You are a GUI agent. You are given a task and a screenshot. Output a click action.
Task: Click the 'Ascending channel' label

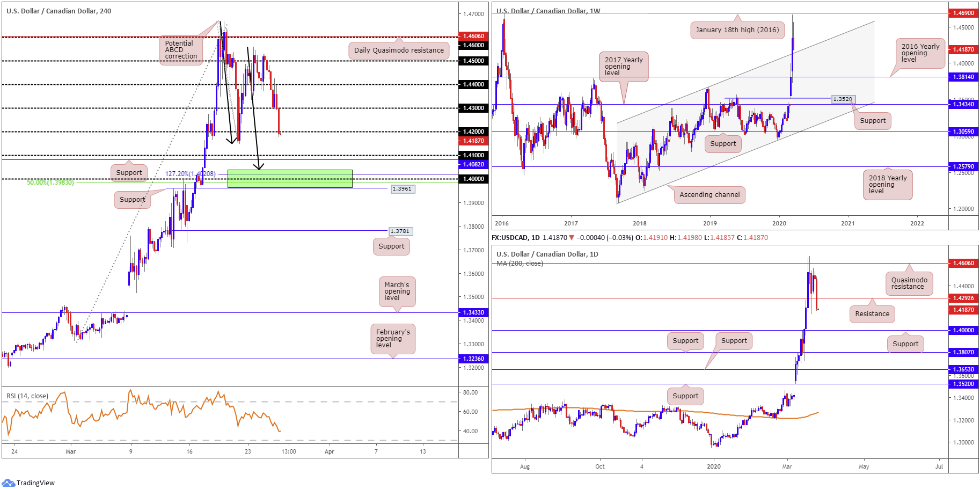710,195
